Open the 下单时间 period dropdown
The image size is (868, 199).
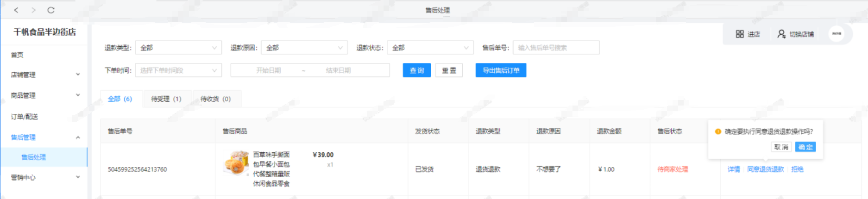[178, 70]
